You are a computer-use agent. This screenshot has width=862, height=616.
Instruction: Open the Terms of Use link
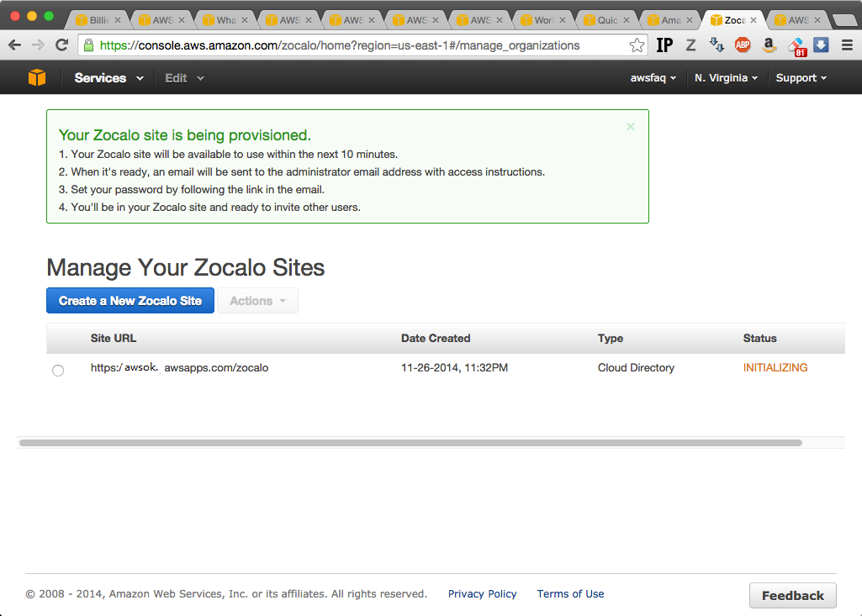tap(570, 593)
